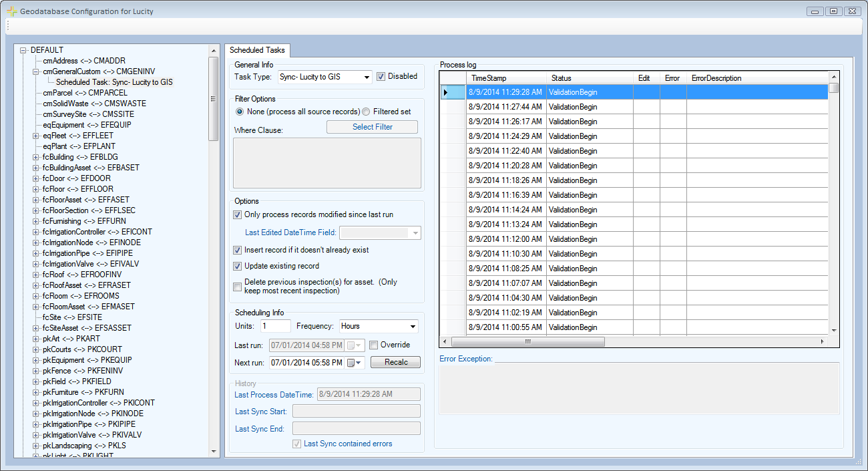
Task: Select cmParcel <--> CMPARCEL tree item
Action: coord(85,93)
